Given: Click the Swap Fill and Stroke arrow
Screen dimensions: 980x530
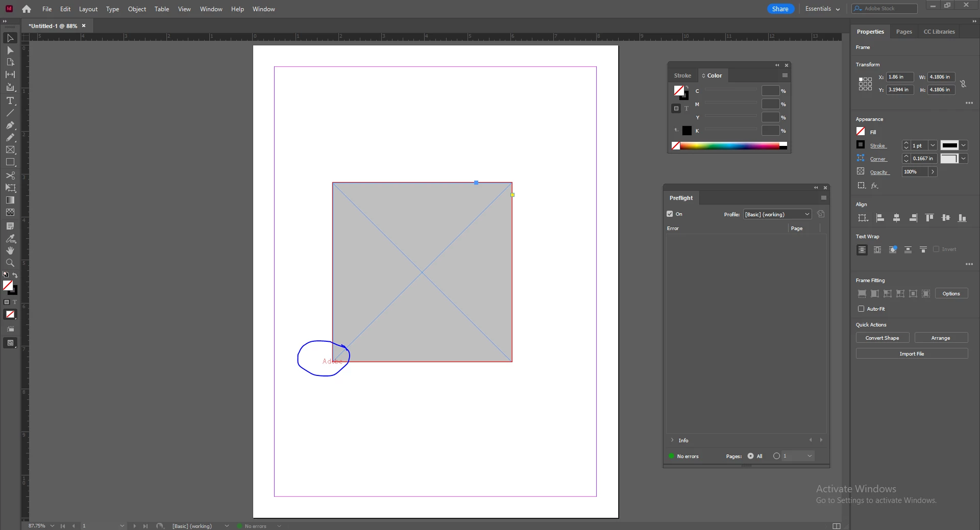Looking at the screenshot, I should point(15,275).
